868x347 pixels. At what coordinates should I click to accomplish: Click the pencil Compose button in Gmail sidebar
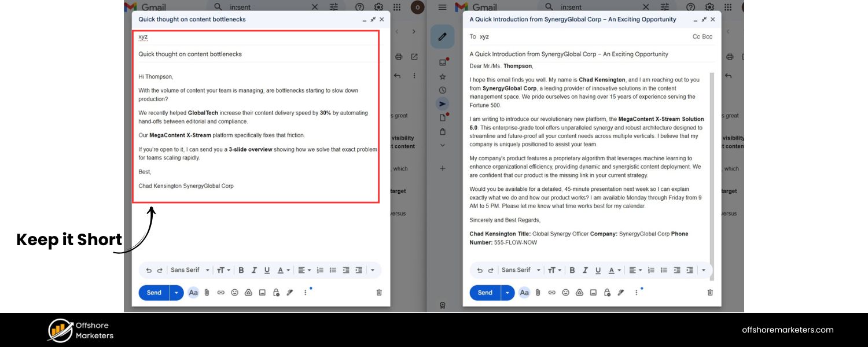coord(442,36)
